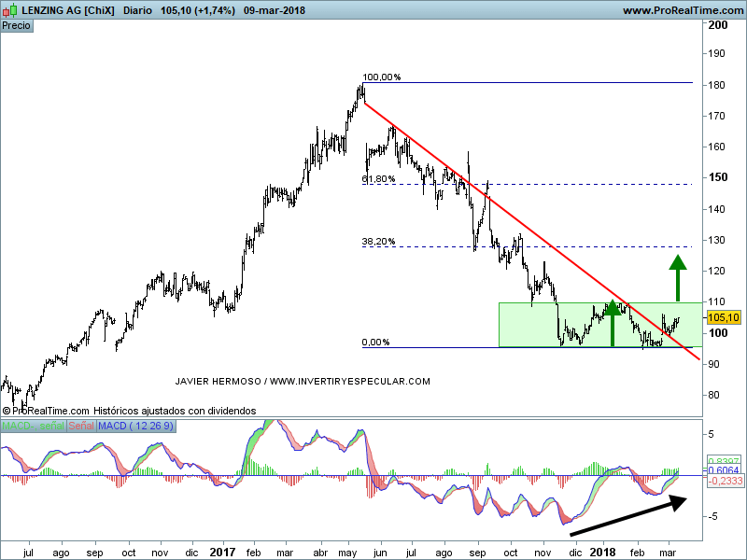Click the yellow 105,10 current price tag
747x560 pixels.
725,317
